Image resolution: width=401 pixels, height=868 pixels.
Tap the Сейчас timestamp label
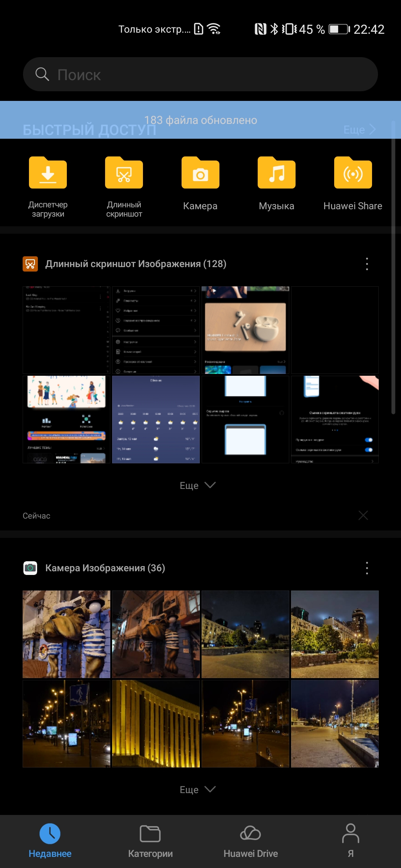click(x=36, y=516)
